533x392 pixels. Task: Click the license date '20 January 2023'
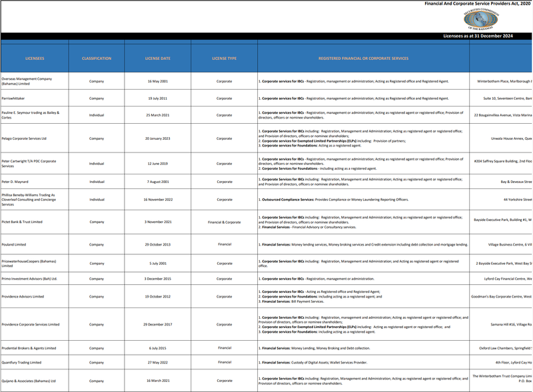(158, 138)
